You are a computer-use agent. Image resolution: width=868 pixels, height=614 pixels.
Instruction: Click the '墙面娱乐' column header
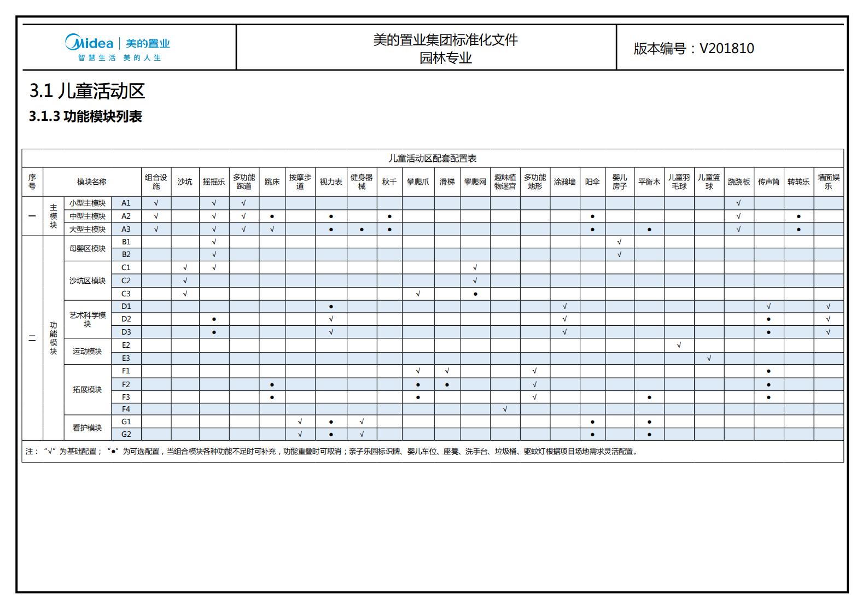click(x=829, y=182)
